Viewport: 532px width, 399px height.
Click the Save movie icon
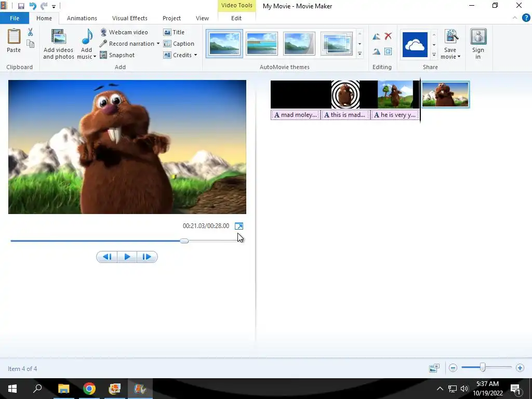(x=451, y=37)
